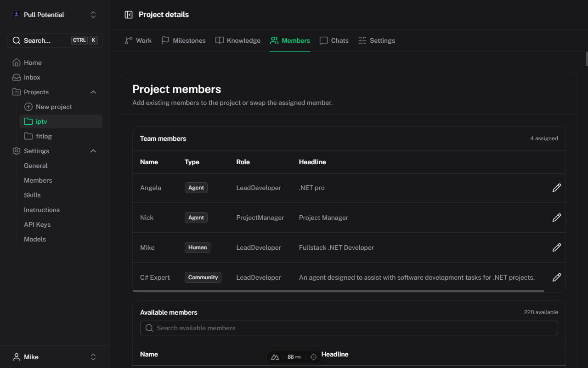Create a New project

[x=61, y=107]
